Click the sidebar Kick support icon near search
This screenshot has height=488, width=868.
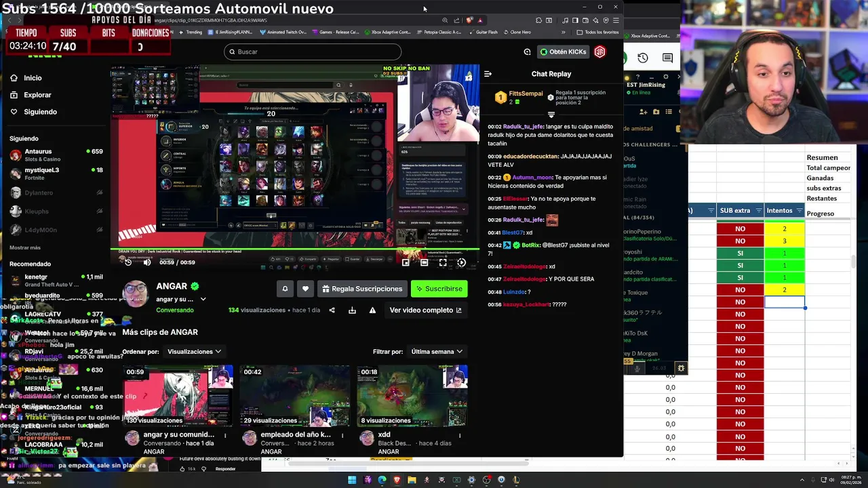527,52
